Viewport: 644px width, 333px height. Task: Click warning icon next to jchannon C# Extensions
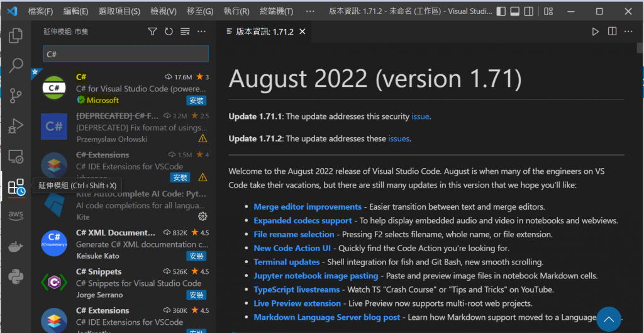coord(203,177)
